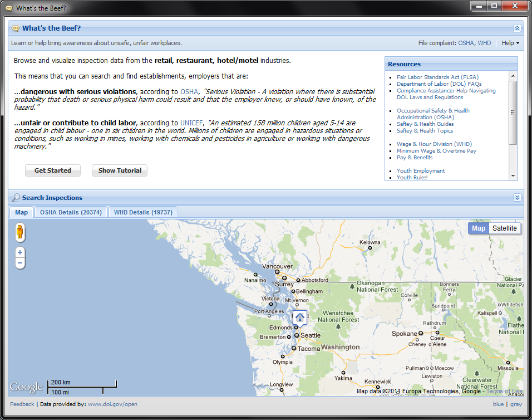The height and width of the screenshot is (420, 532).
Task: Zoom in the map with plus button
Action: point(20,252)
